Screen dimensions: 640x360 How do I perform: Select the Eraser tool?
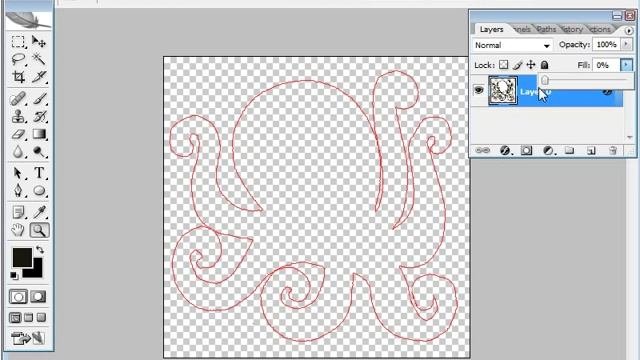[x=18, y=134]
